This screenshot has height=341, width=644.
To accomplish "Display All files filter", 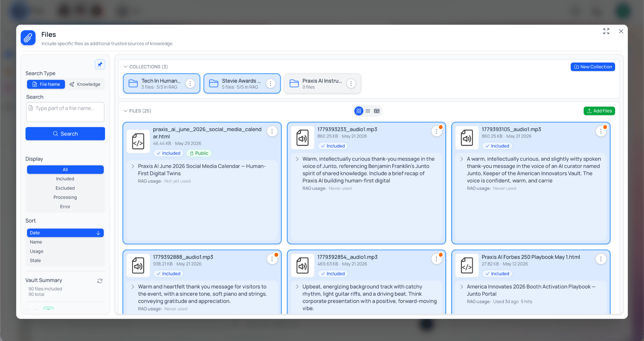I will coord(65,169).
